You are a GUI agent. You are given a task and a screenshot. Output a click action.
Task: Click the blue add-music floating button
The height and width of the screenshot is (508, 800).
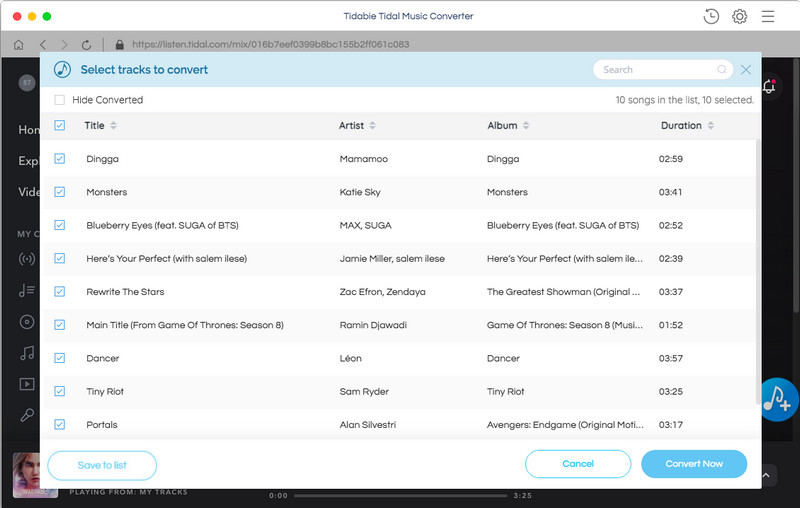779,399
